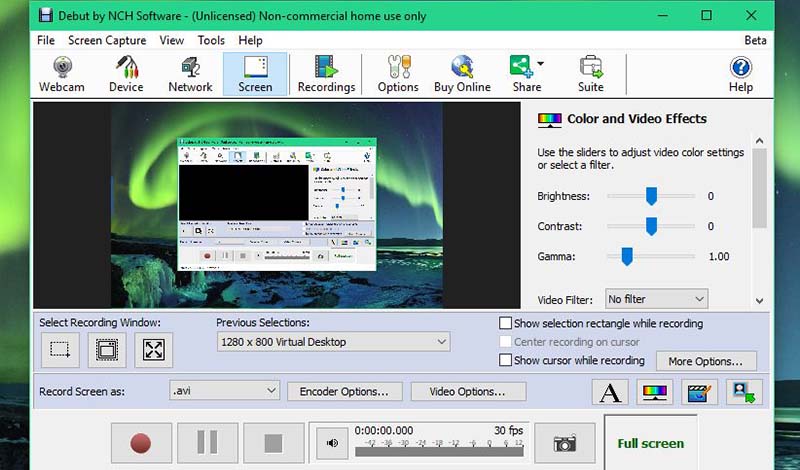Choose the window selection recording button
Image resolution: width=800 pixels, height=470 pixels.
pyautogui.click(x=107, y=350)
